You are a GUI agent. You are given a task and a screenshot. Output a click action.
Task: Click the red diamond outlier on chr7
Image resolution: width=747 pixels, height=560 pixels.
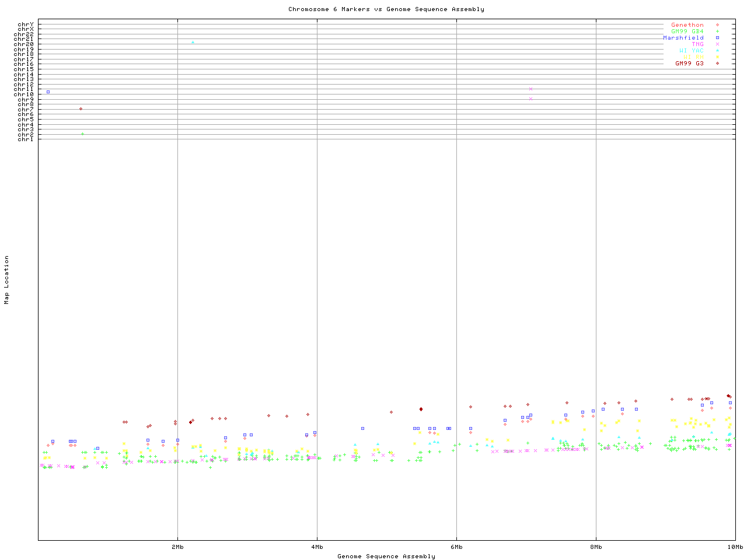81,108
